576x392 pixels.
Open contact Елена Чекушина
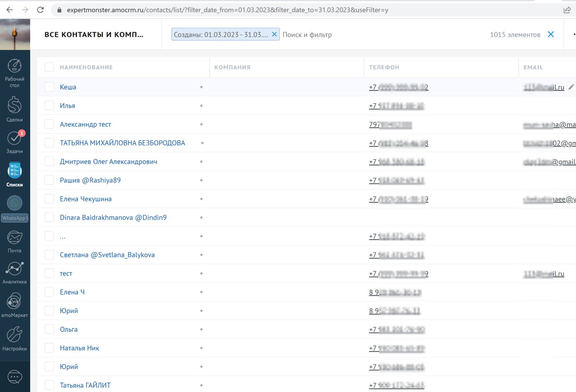coord(85,199)
